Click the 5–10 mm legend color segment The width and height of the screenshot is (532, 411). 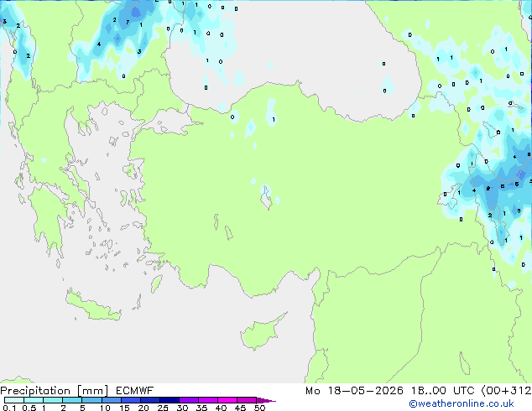(91, 400)
